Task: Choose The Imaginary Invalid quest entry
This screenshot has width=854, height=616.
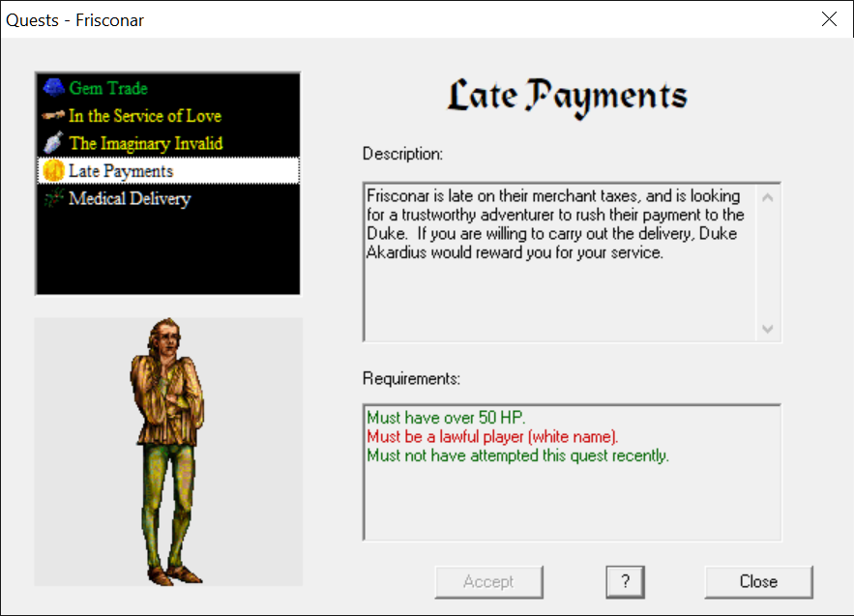Action: pos(145,143)
